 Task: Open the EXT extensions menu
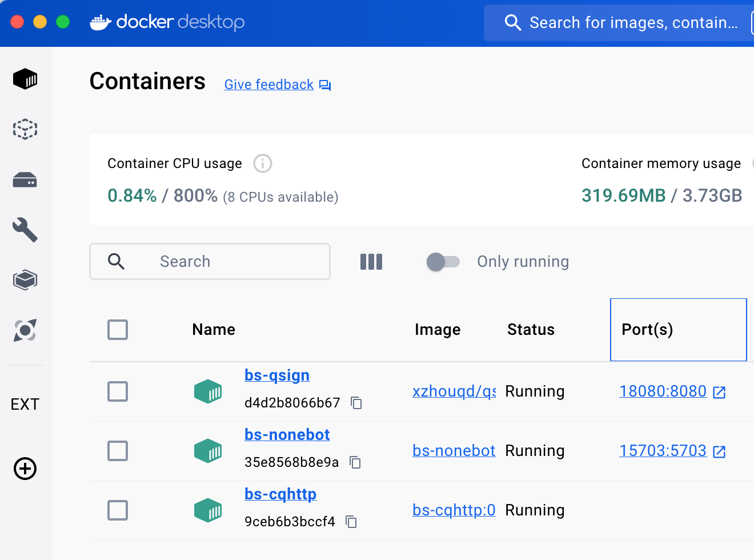click(x=25, y=404)
